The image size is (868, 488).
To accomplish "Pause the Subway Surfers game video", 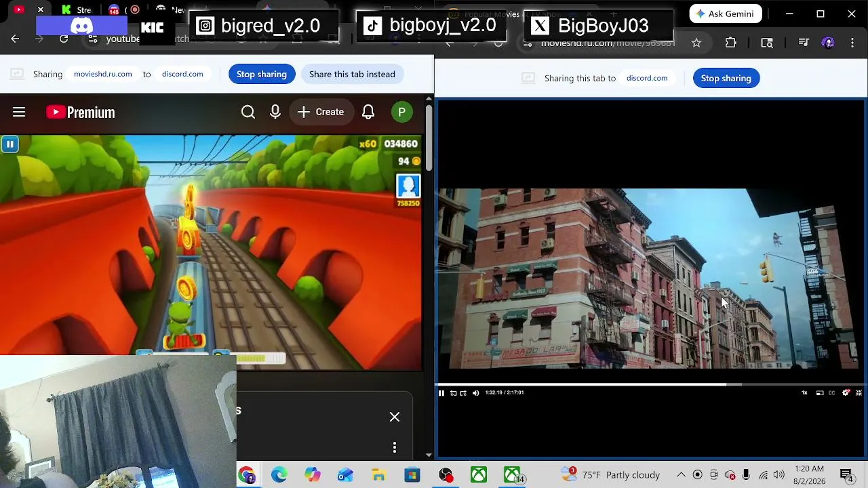I will coord(9,144).
